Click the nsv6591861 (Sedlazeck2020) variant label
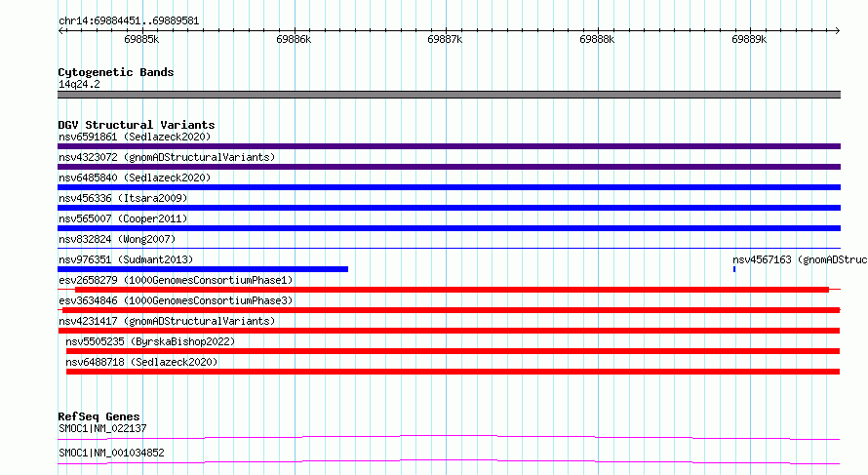The image size is (868, 475). point(135,137)
